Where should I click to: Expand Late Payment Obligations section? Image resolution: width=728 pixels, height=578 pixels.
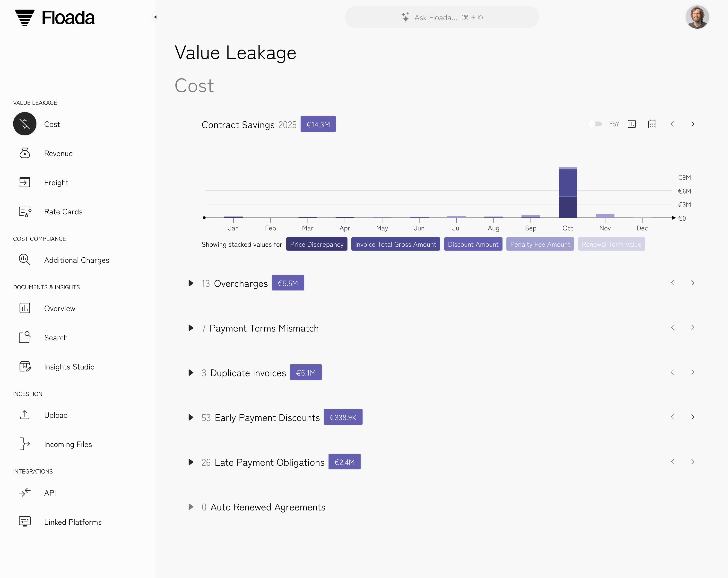point(191,462)
